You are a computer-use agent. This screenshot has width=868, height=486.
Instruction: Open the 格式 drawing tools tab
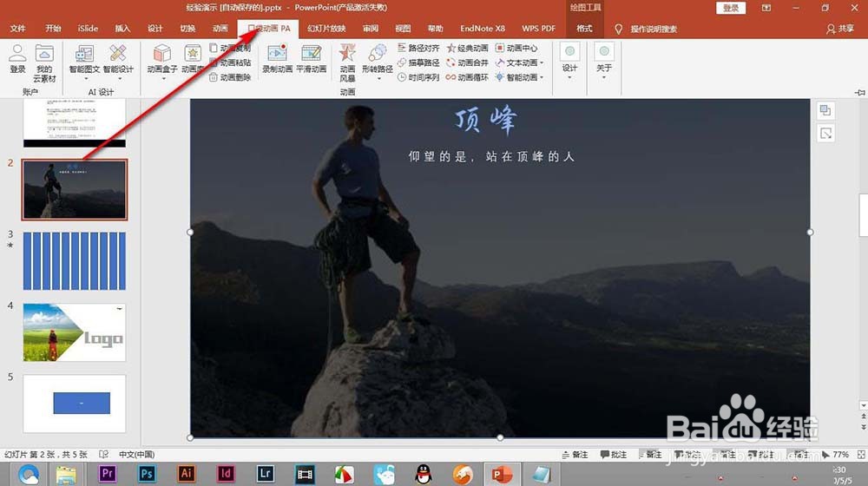point(584,29)
